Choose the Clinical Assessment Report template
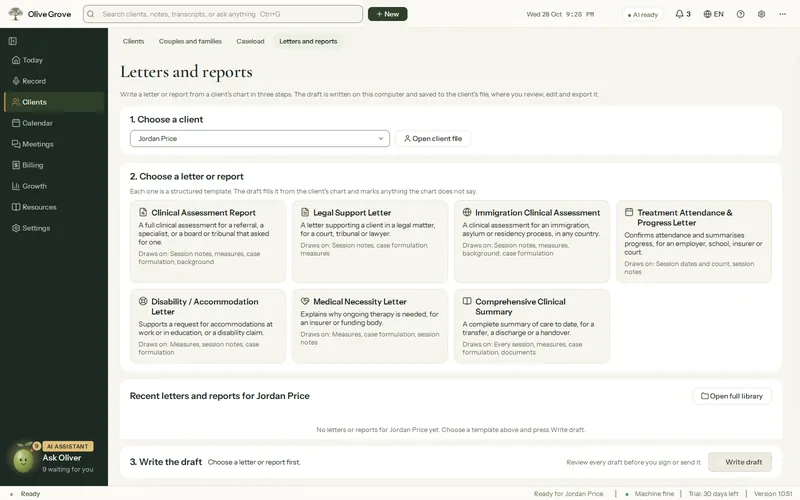 [208, 241]
